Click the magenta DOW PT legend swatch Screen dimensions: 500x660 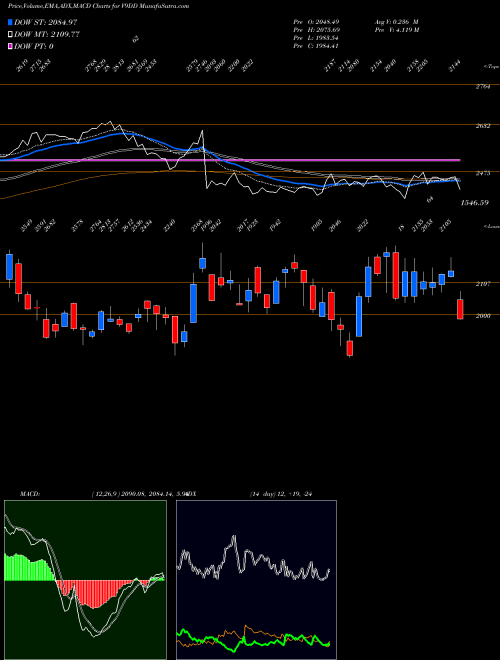point(10,46)
